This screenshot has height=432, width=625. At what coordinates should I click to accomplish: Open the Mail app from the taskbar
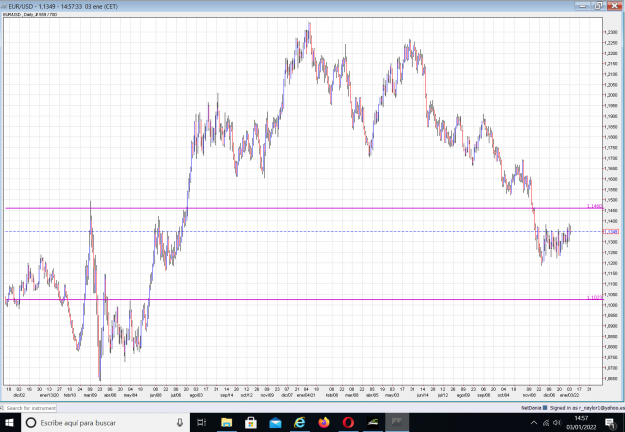point(275,423)
